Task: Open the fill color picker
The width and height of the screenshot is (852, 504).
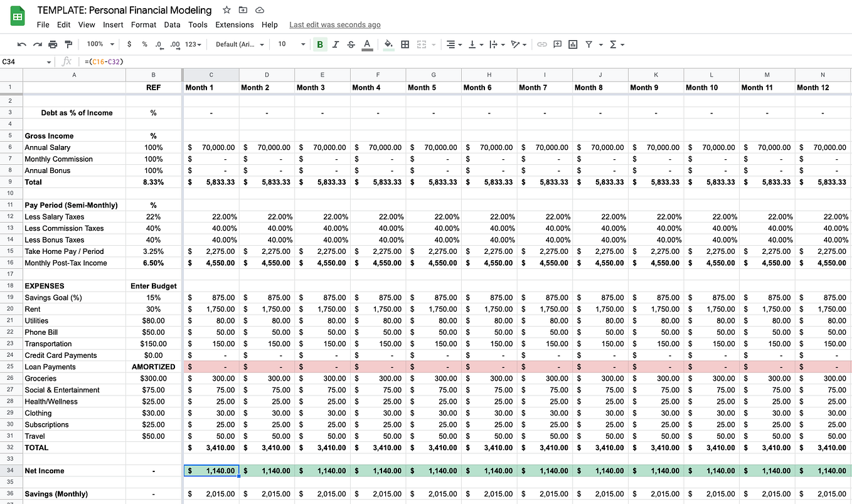Action: (x=388, y=45)
